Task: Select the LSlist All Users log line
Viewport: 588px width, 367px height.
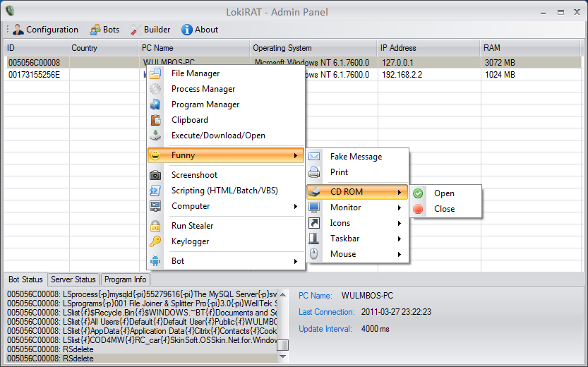Action: coord(142,322)
